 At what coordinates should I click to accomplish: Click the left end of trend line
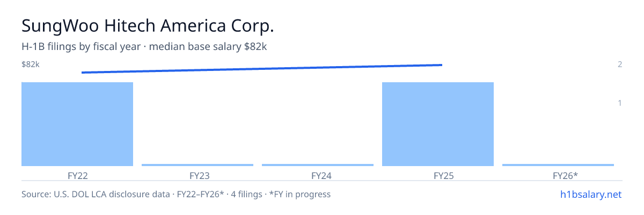[83, 73]
